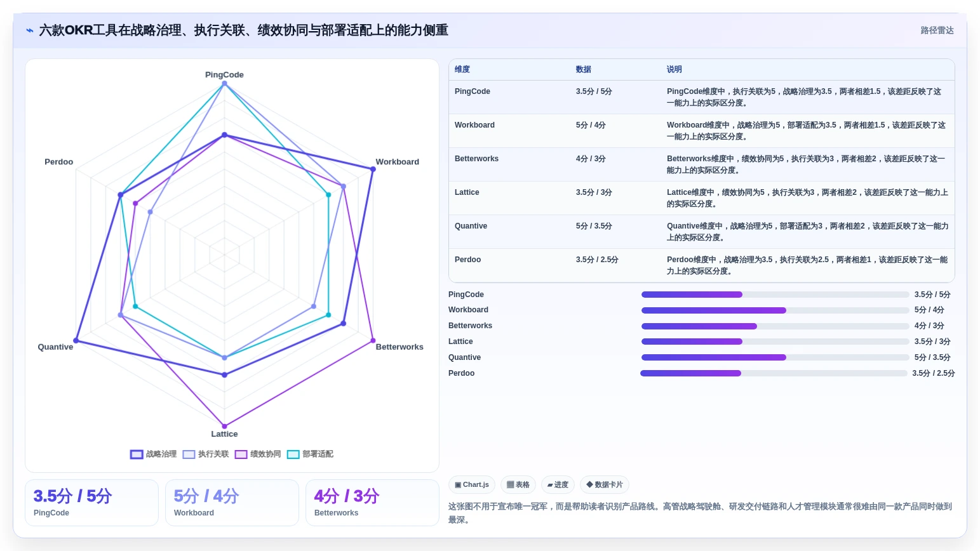
Task: Click the Quantive table row name
Action: click(x=471, y=226)
